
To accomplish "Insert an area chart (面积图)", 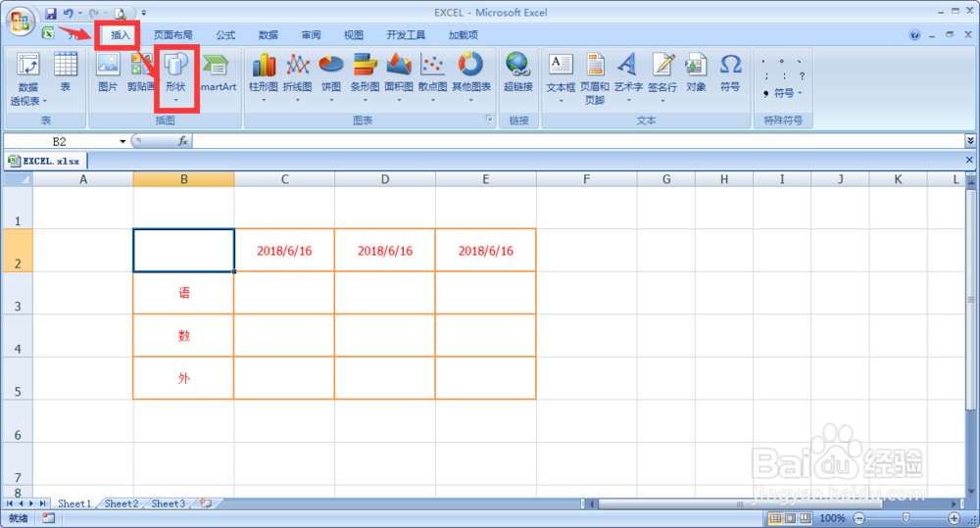I will click(x=399, y=77).
